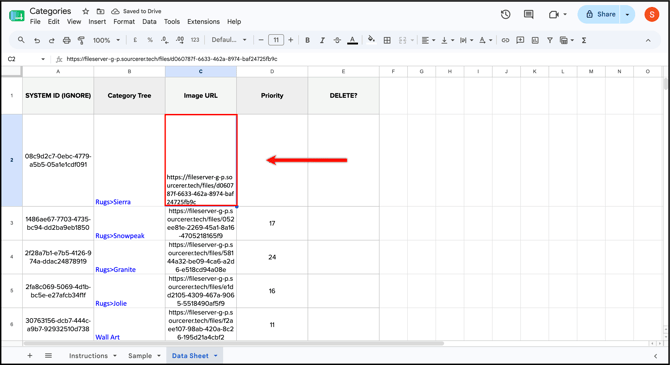
Task: Show the all sheets list
Action: [x=48, y=356]
